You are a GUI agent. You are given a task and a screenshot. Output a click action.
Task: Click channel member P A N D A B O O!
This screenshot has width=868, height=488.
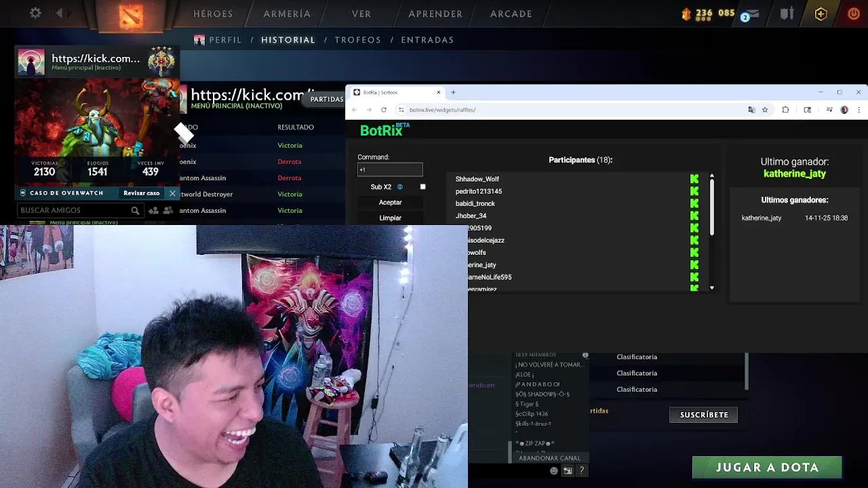pyautogui.click(x=537, y=384)
